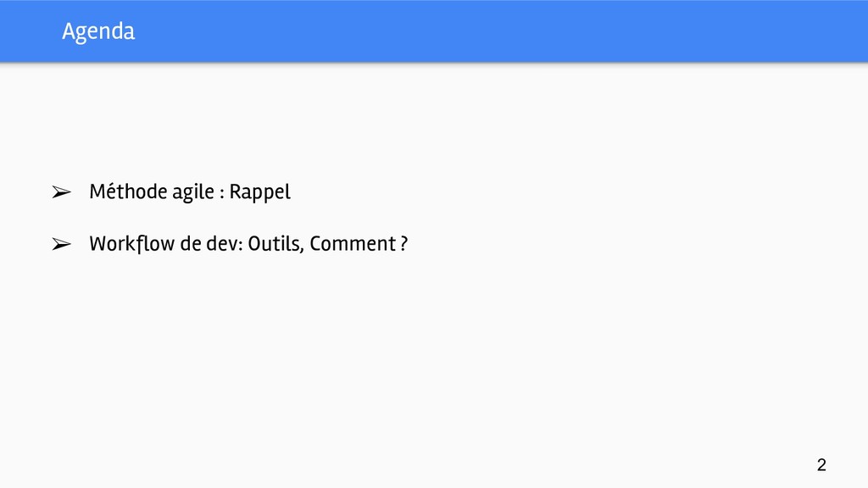Viewport: 868px width, 488px height.
Task: Click blank slide area below the bullets
Action: point(424,356)
